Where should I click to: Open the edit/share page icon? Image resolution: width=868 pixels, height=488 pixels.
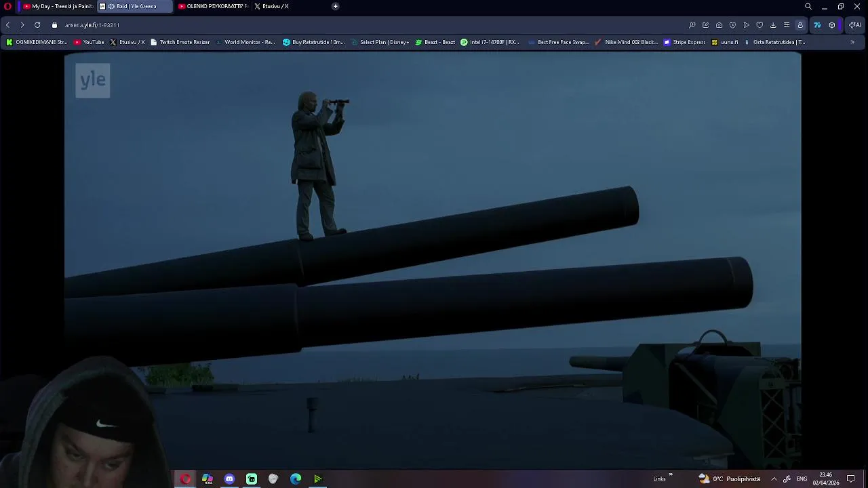point(705,25)
